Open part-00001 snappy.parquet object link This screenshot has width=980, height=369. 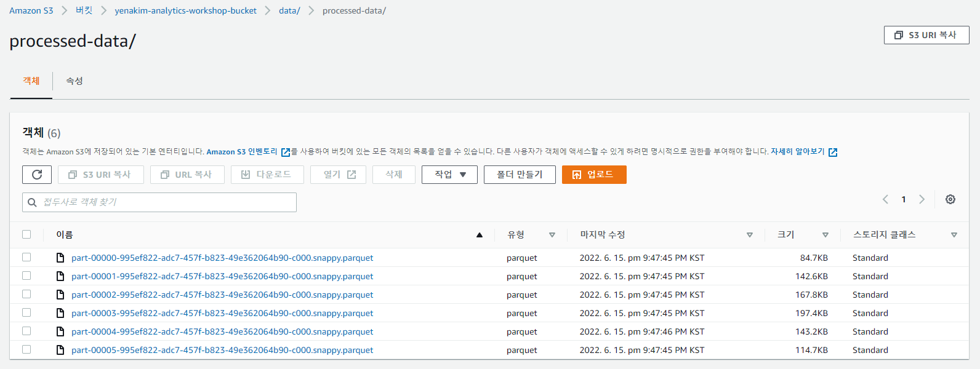tap(222, 276)
